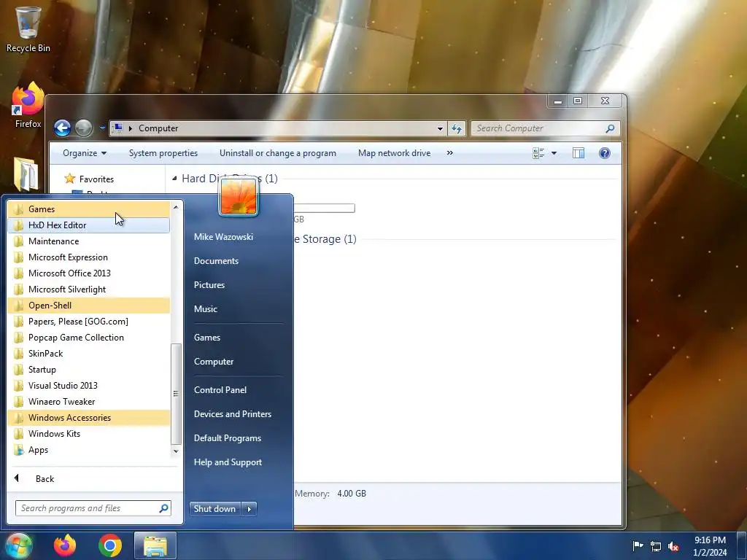This screenshot has height=560, width=747.
Task: Click the Shut down button
Action: pos(215,508)
